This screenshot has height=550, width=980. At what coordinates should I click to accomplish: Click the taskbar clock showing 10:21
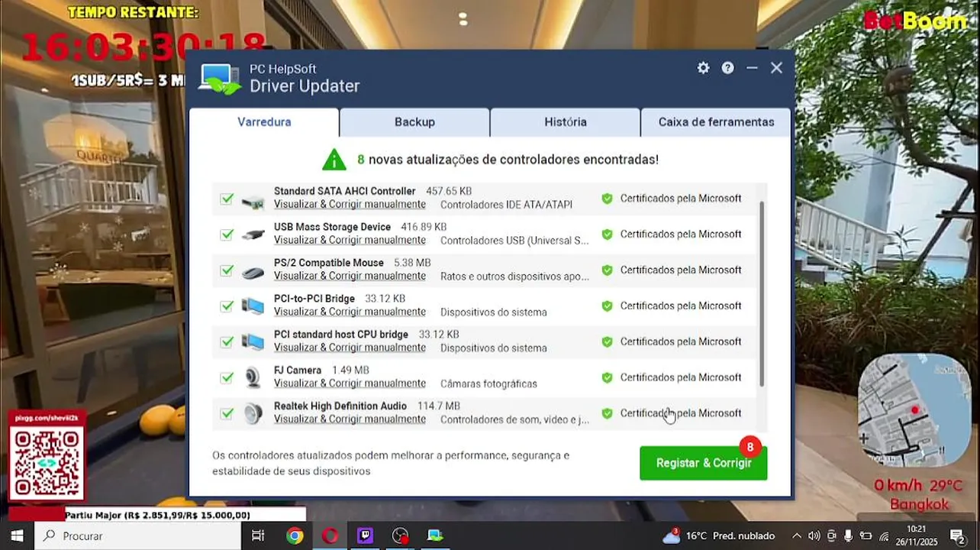[x=917, y=536]
